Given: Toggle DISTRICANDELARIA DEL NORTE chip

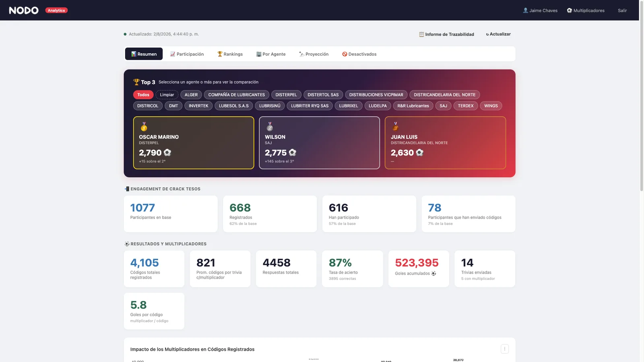Looking at the screenshot, I should [x=445, y=95].
